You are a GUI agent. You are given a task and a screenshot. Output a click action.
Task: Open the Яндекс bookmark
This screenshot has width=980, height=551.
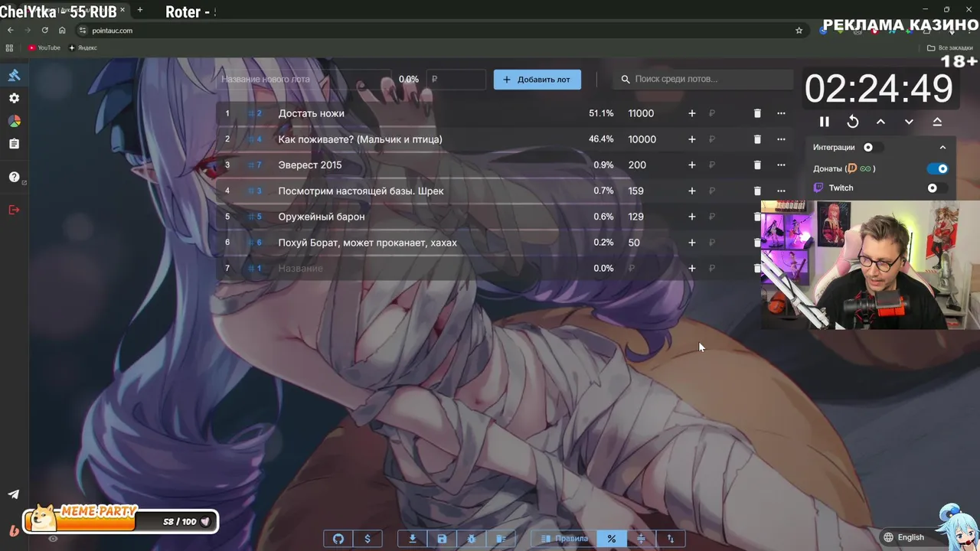[83, 47]
